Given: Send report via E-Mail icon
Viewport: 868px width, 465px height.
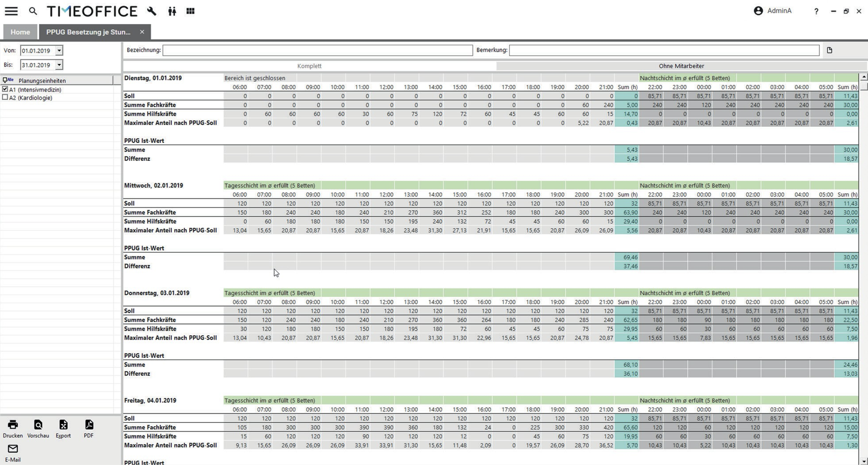Looking at the screenshot, I should 13,449.
